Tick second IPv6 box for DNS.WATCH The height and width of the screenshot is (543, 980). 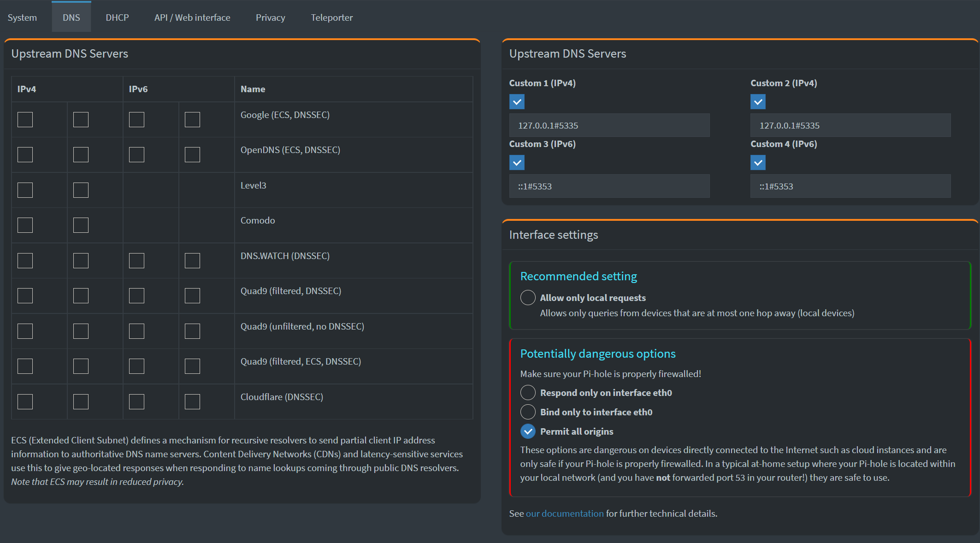192,260
